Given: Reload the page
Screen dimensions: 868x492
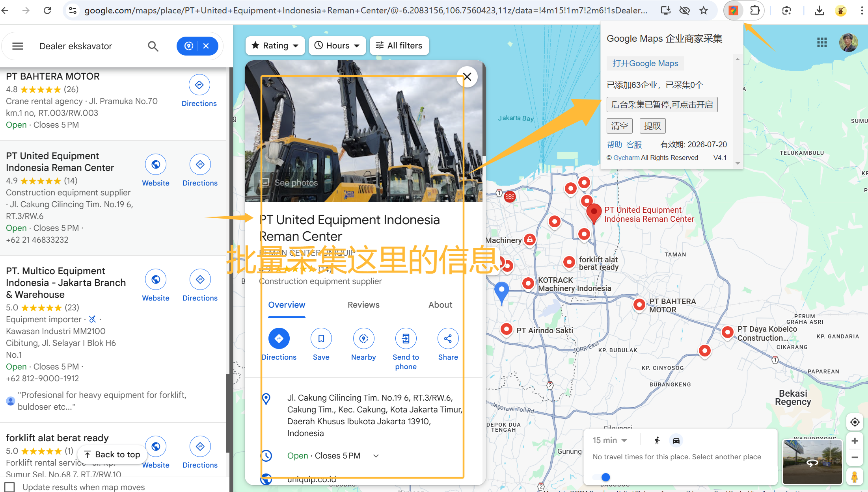Looking at the screenshot, I should pos(47,11).
